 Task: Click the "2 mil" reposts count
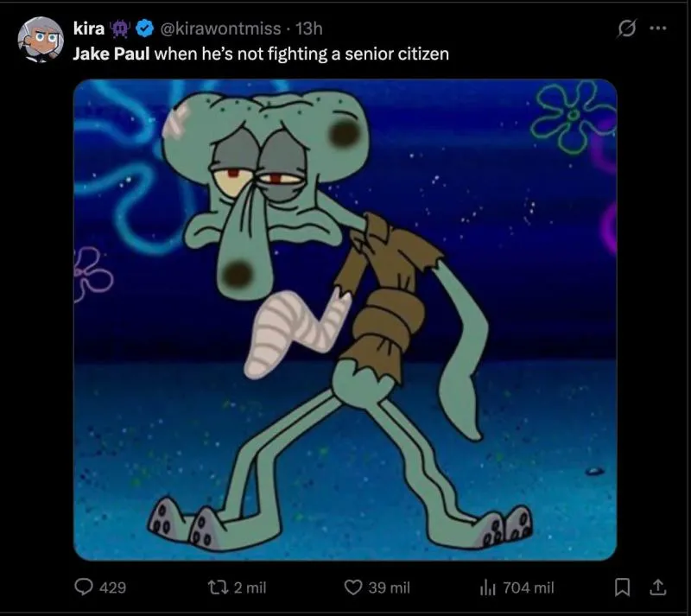pos(250,587)
